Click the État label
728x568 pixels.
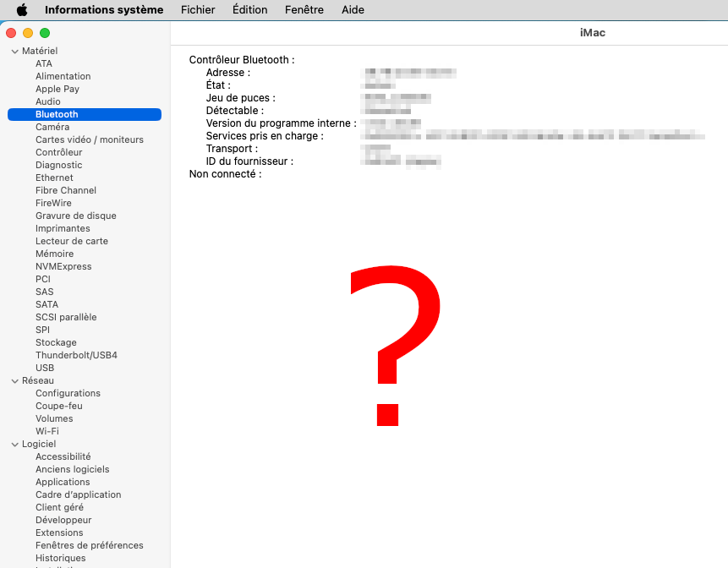click(x=218, y=85)
